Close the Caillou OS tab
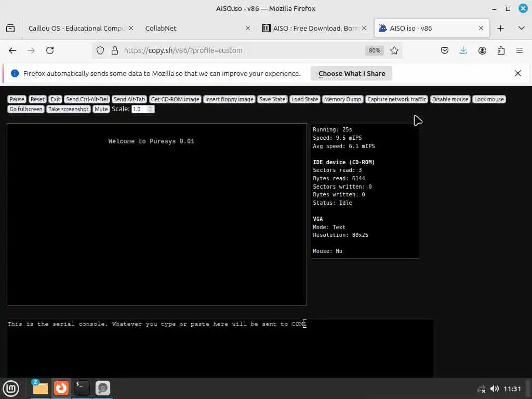 131,28
